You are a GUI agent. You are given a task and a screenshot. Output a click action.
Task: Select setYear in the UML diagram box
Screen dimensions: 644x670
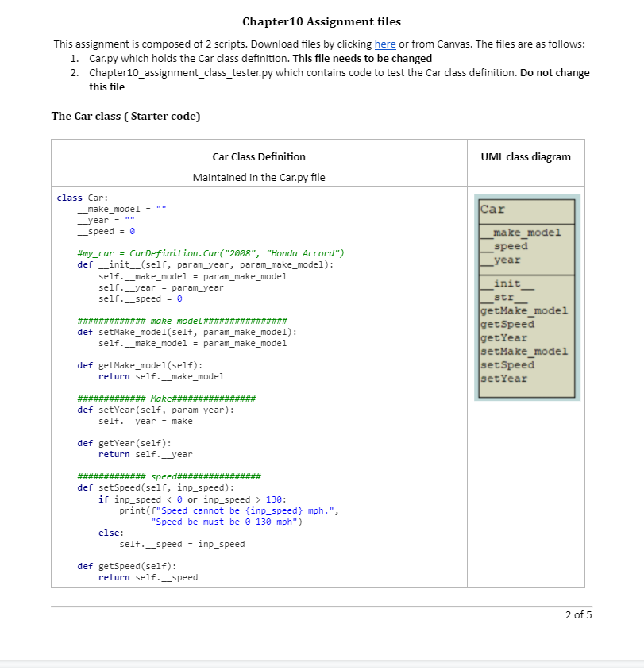(500, 378)
